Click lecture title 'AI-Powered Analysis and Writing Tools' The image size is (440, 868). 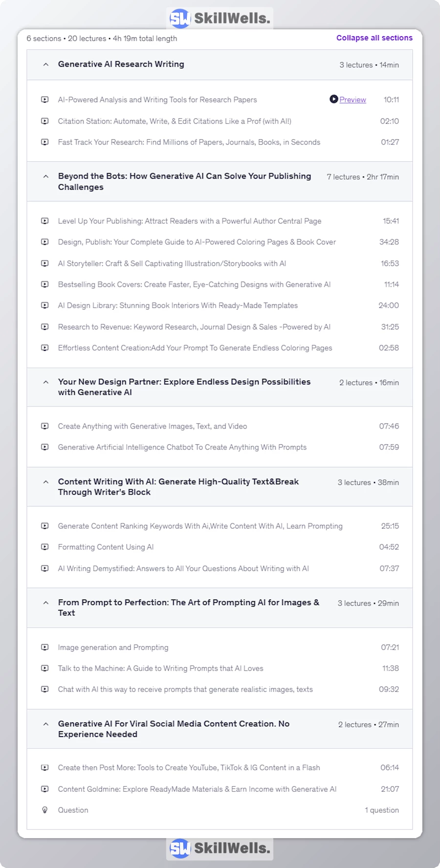(x=157, y=100)
